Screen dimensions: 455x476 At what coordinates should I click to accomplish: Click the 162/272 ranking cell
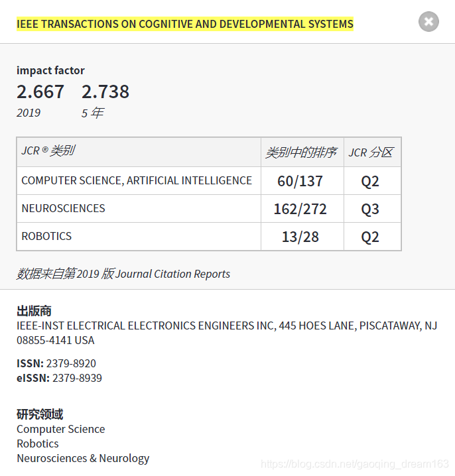302,209
